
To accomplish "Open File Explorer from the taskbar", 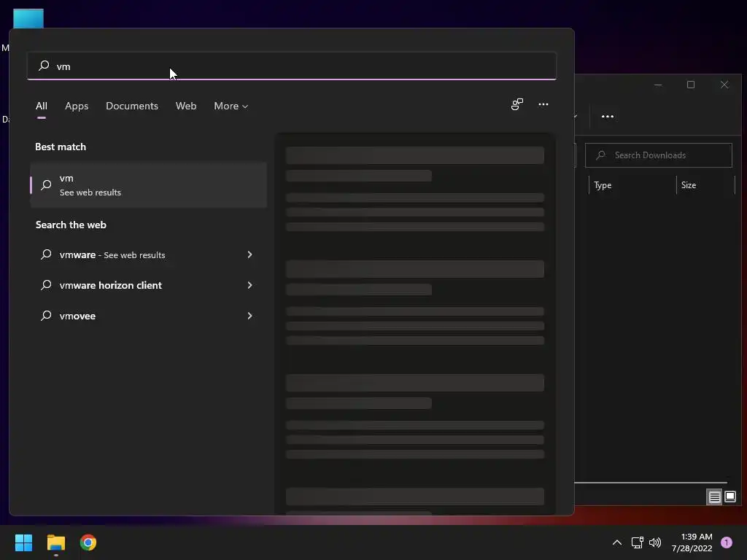I will coord(55,542).
